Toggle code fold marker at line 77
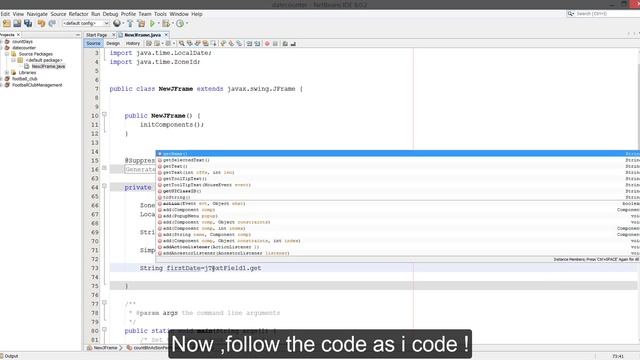This screenshot has width=640, height=360. (x=104, y=303)
